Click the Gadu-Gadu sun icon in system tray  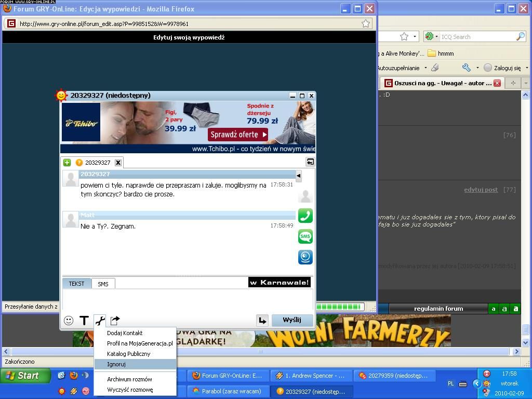coord(487,384)
